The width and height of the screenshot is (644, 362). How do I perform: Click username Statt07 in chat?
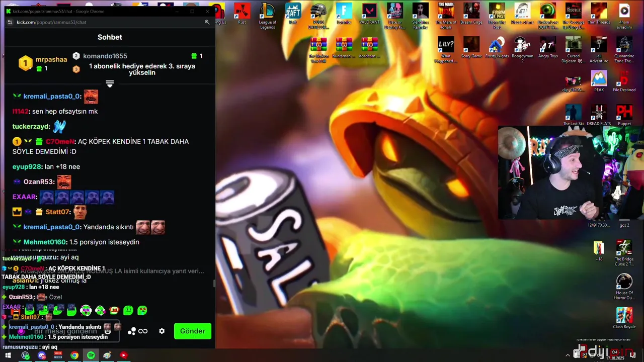pyautogui.click(x=58, y=212)
